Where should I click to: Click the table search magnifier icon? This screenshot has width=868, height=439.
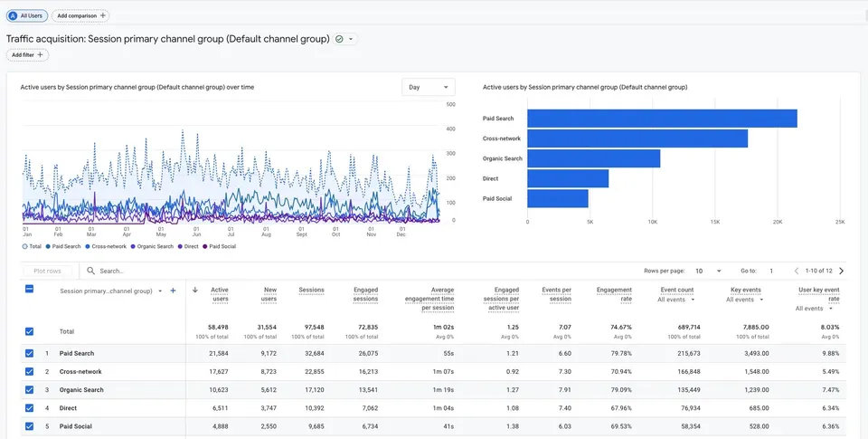click(x=90, y=271)
